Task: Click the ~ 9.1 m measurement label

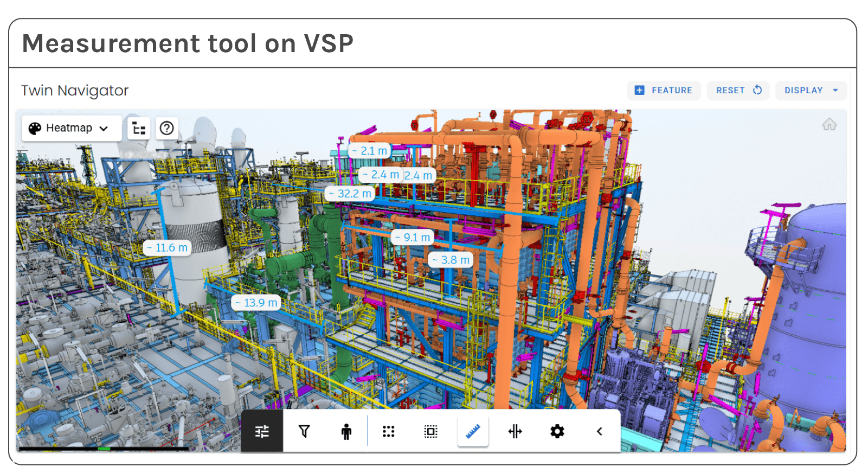Action: point(413,238)
